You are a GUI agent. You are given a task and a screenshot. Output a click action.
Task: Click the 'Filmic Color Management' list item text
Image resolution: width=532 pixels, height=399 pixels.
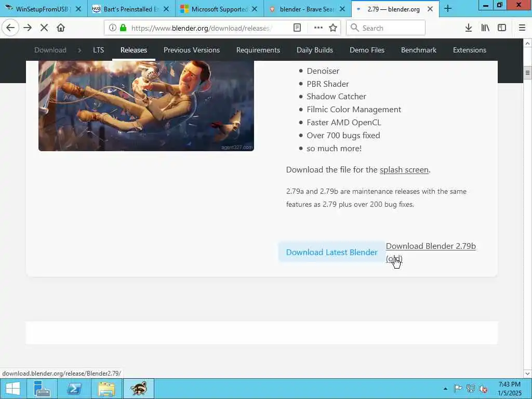[354, 109]
